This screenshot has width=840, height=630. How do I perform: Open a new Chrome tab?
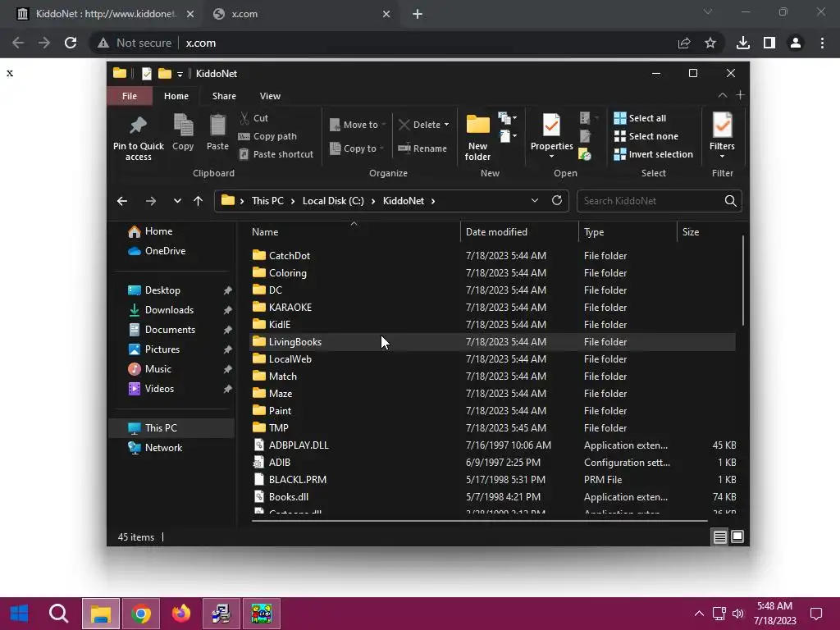coord(418,14)
